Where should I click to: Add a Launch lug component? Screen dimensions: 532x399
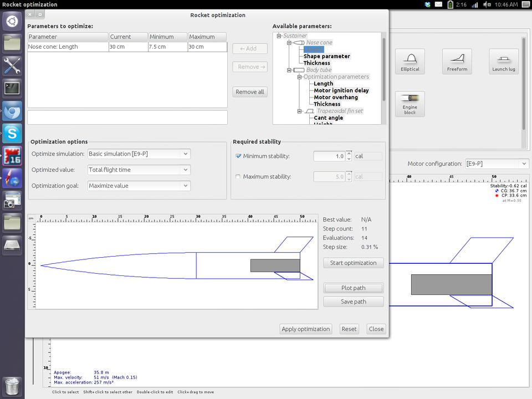(503, 62)
